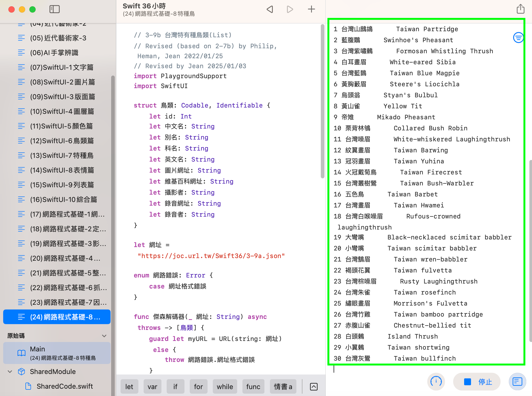Expand the code shortcut bar arrow
Image resolution: width=532 pixels, height=396 pixels.
(314, 387)
